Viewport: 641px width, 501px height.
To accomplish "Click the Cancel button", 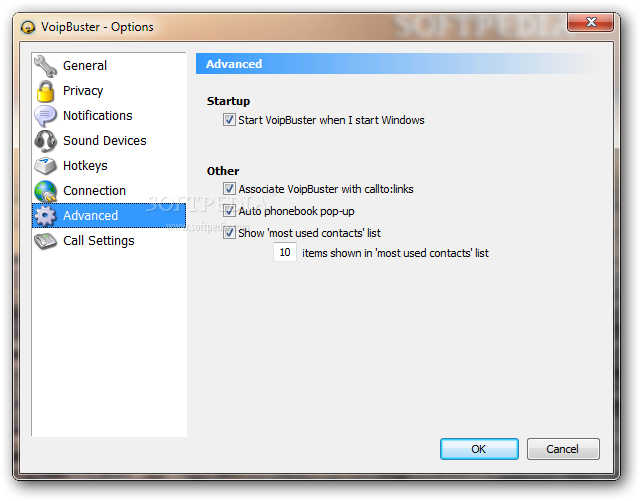I will (x=563, y=449).
